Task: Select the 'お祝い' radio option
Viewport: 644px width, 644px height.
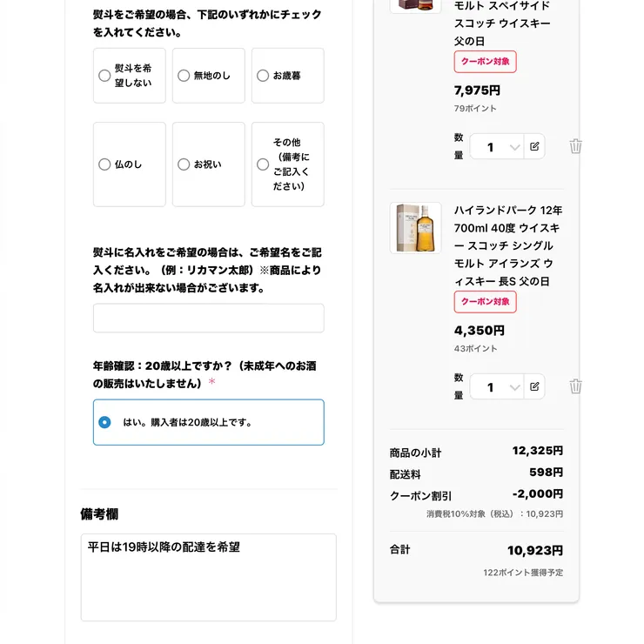Action: coord(184,164)
